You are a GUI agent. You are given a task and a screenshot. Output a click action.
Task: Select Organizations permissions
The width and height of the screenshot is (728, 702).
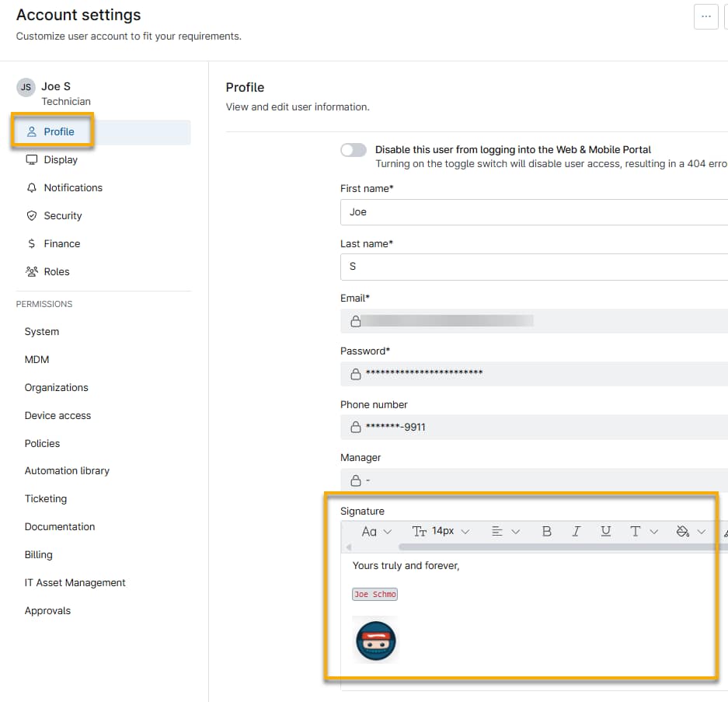pos(56,387)
